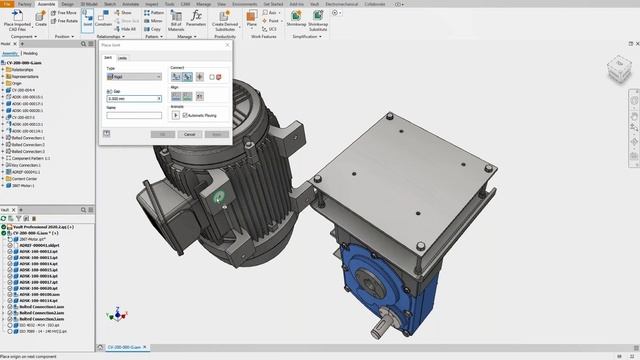The width and height of the screenshot is (640, 360).
Task: Click the UCS tool
Action: [269, 29]
